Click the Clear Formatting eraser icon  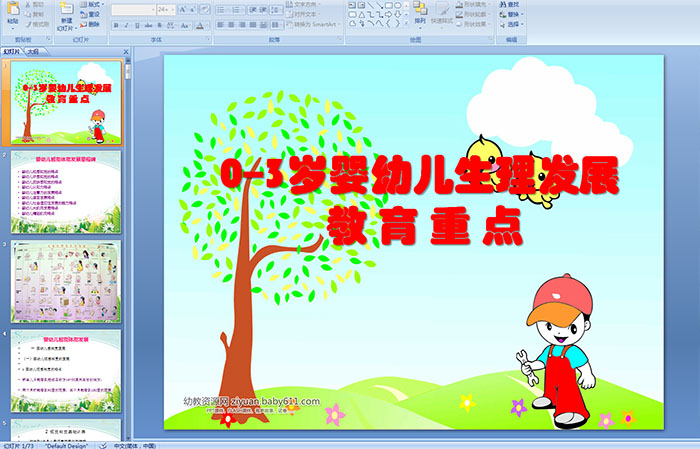pyautogui.click(x=205, y=9)
